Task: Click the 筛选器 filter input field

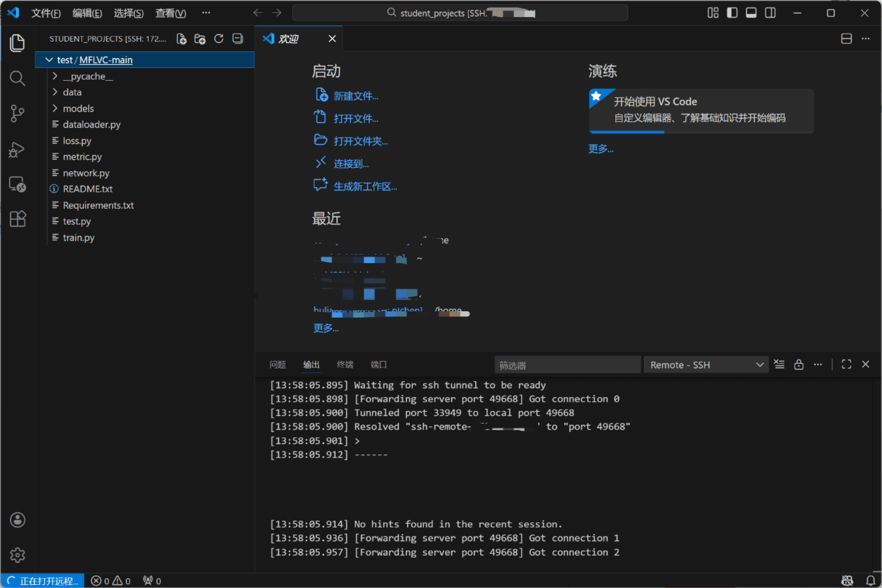Action: tap(567, 365)
